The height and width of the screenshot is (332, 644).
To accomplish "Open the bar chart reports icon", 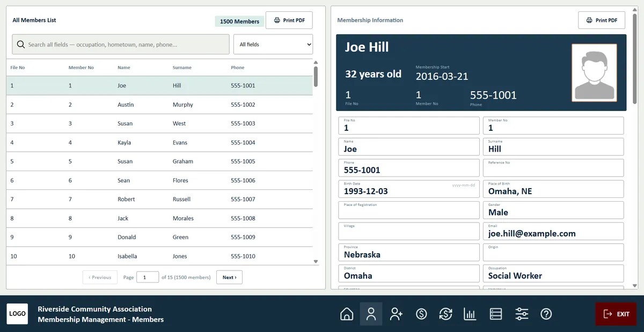I will (470, 314).
